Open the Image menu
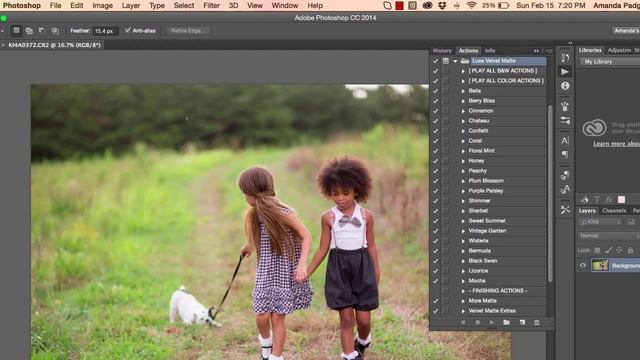 pyautogui.click(x=102, y=5)
